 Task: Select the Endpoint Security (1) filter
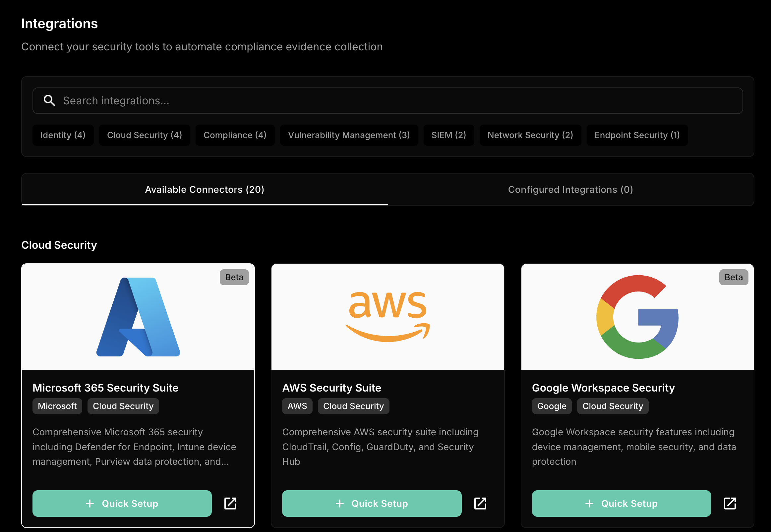tap(637, 135)
